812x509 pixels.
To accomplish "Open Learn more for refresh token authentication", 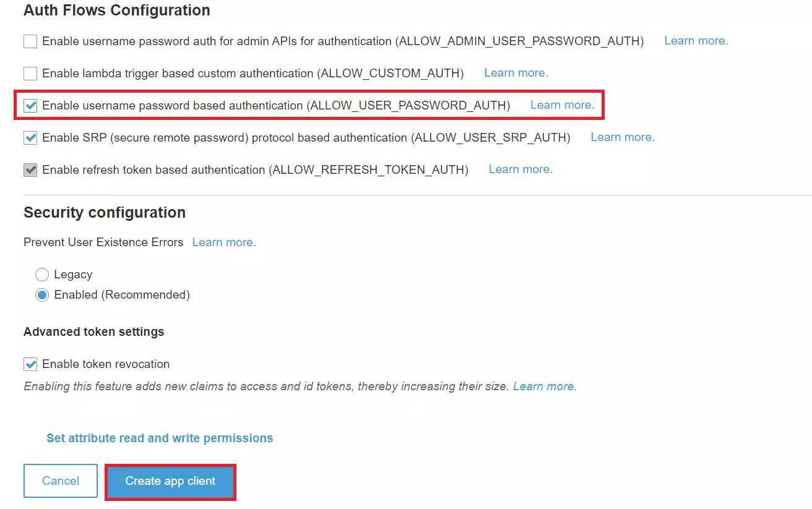I will 520,169.
